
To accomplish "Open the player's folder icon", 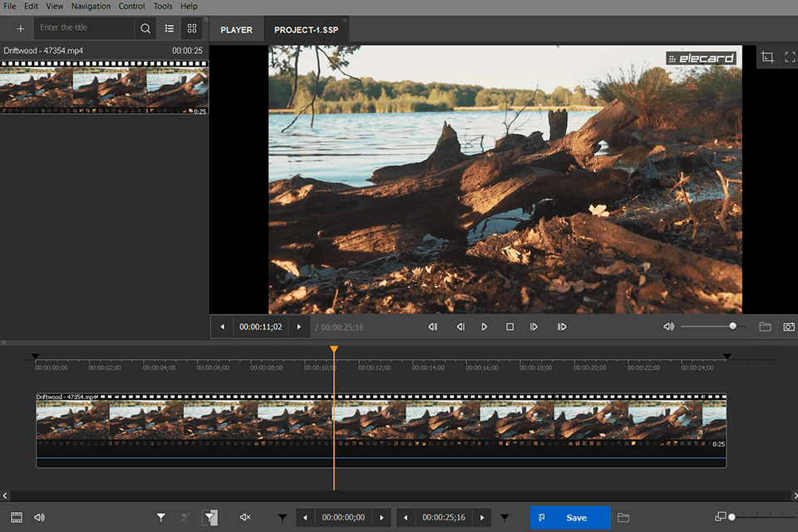I will click(x=765, y=327).
